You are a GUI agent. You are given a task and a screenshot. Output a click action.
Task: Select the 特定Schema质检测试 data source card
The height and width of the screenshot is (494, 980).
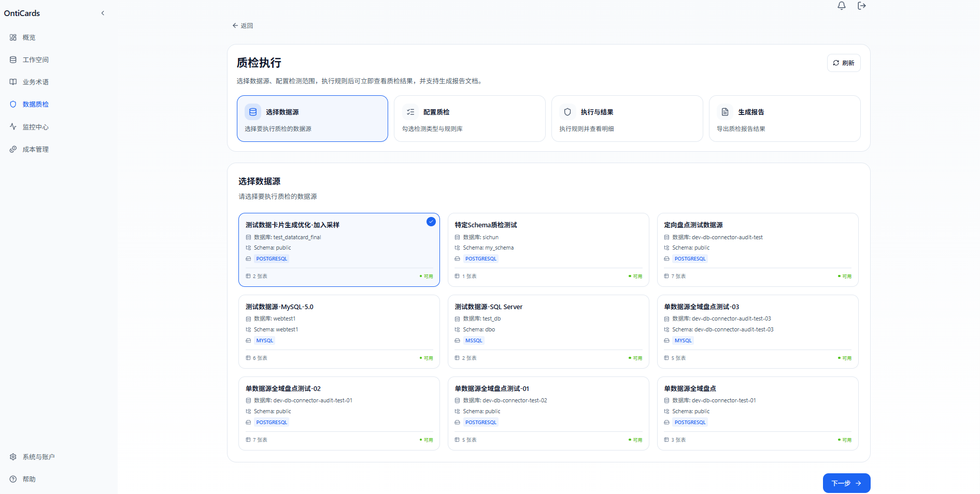coord(548,250)
